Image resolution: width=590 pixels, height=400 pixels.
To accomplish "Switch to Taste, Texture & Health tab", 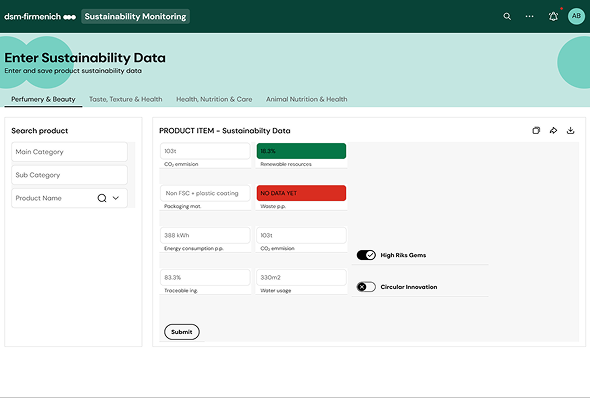I will 126,99.
